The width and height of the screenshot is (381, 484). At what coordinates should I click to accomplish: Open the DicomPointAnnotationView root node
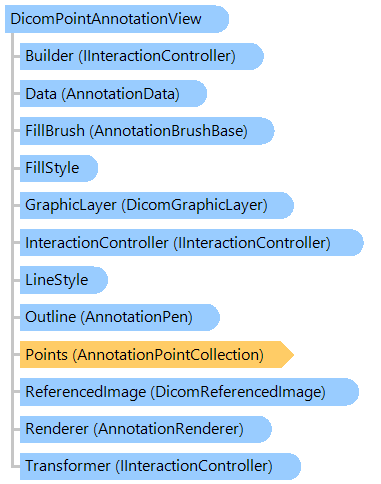click(117, 19)
